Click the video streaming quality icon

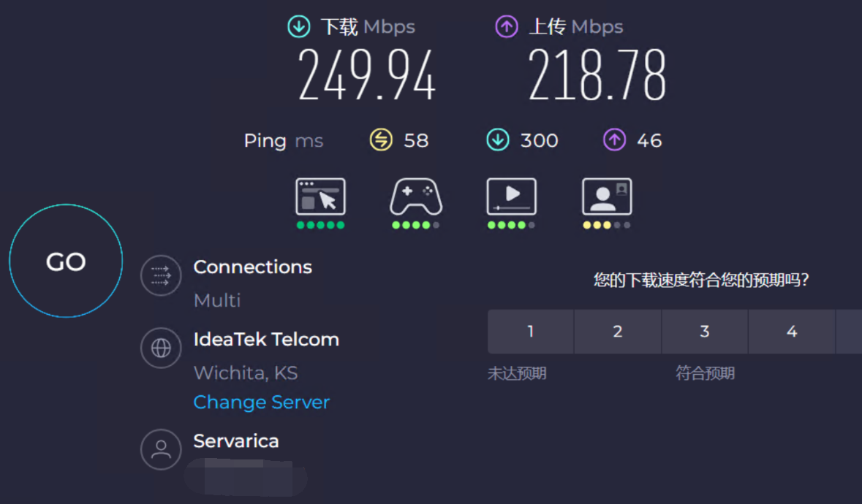tap(511, 196)
